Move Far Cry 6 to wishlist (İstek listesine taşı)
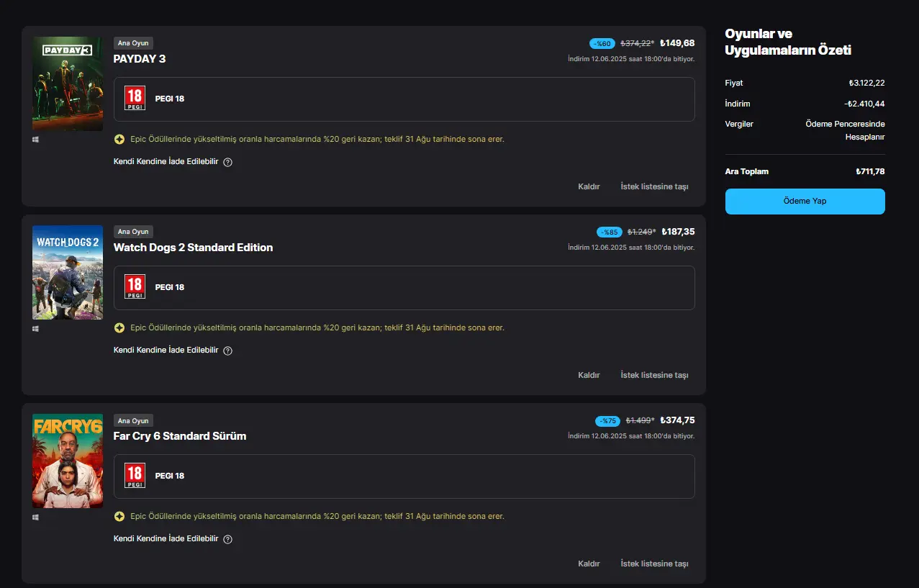Viewport: 919px width, 588px height. [x=654, y=564]
